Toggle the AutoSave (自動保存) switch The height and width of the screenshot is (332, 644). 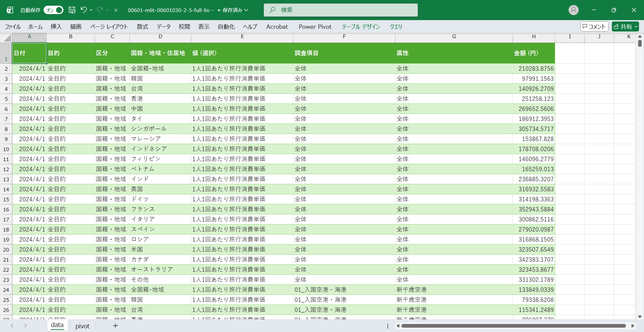click(x=53, y=10)
